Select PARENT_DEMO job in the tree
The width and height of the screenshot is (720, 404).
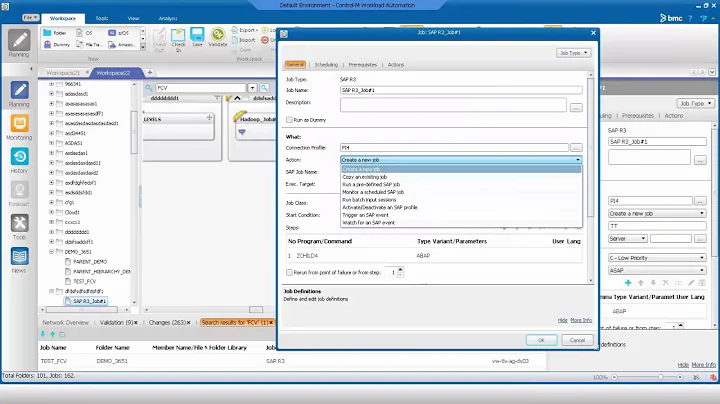[90, 262]
